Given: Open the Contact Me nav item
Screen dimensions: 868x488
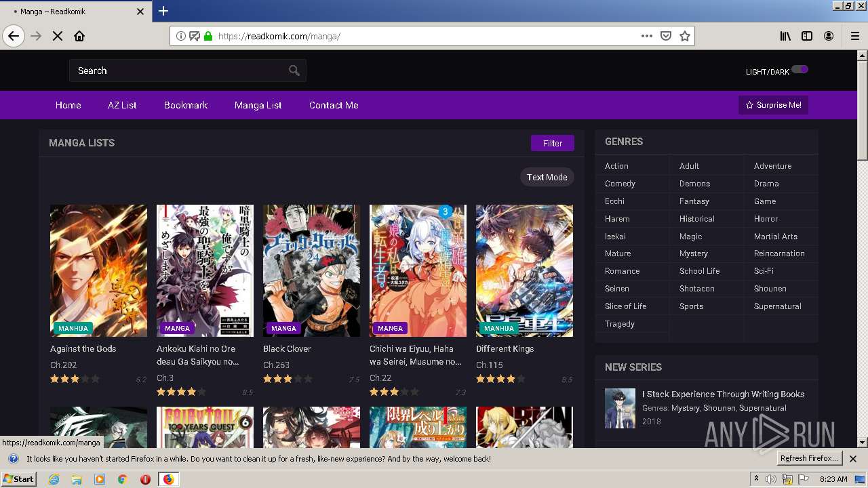Looking at the screenshot, I should 334,105.
